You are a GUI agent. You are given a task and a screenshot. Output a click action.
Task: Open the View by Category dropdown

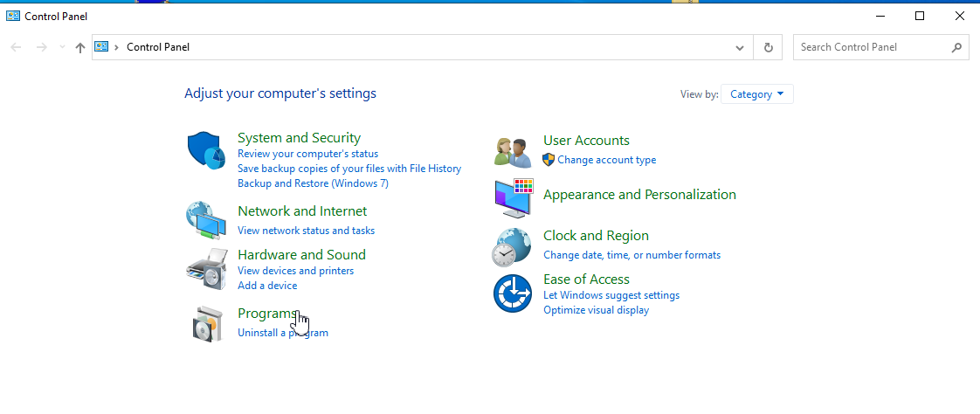tap(756, 94)
